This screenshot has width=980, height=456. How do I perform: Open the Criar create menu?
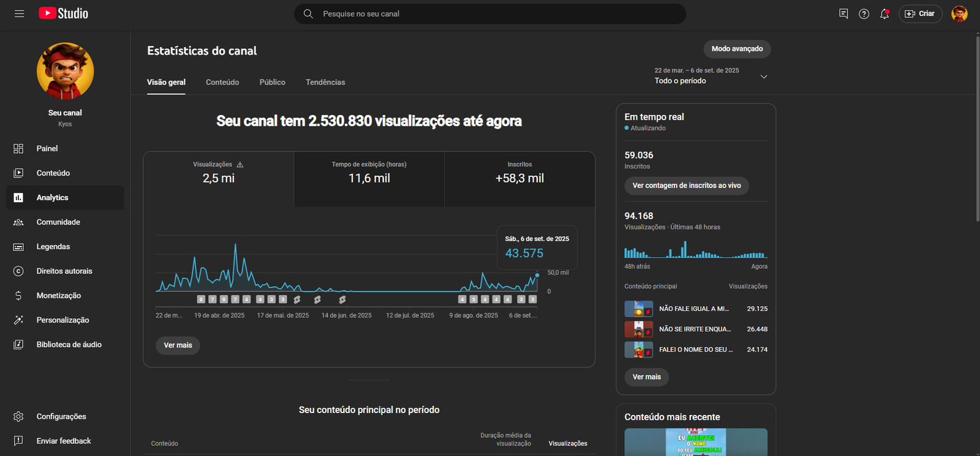(920, 13)
